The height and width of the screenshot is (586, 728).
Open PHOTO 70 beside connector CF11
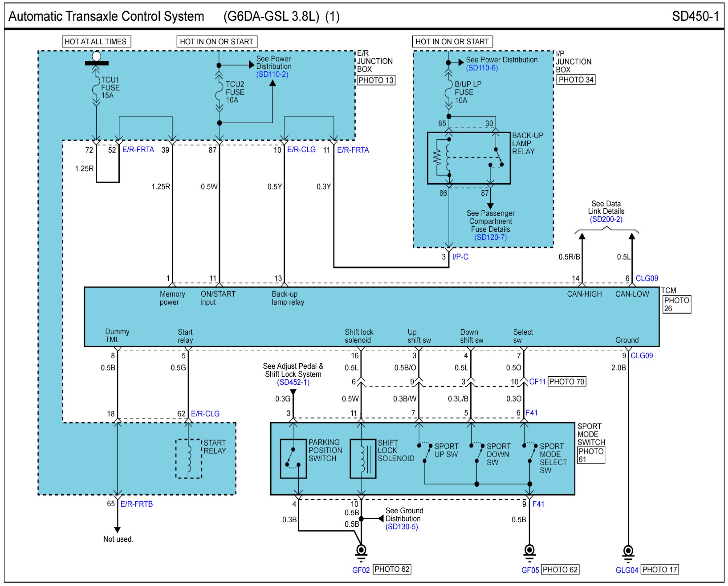coord(567,382)
